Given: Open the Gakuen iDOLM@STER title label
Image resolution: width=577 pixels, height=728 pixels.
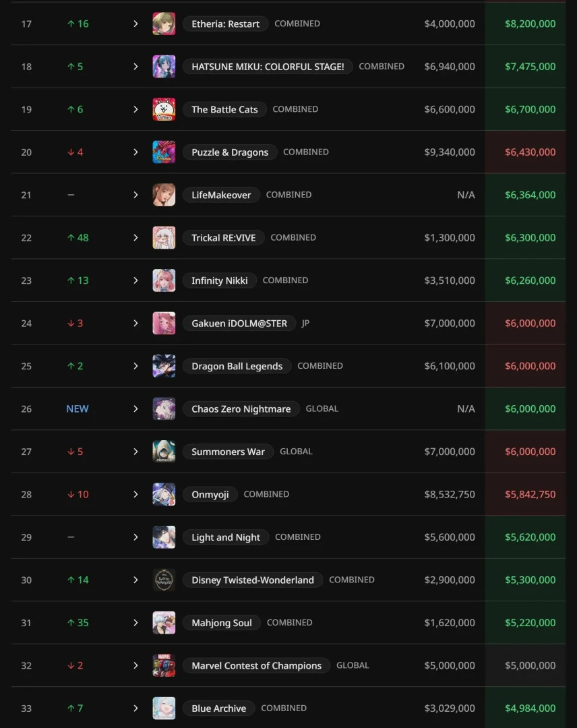Looking at the screenshot, I should 239,324.
